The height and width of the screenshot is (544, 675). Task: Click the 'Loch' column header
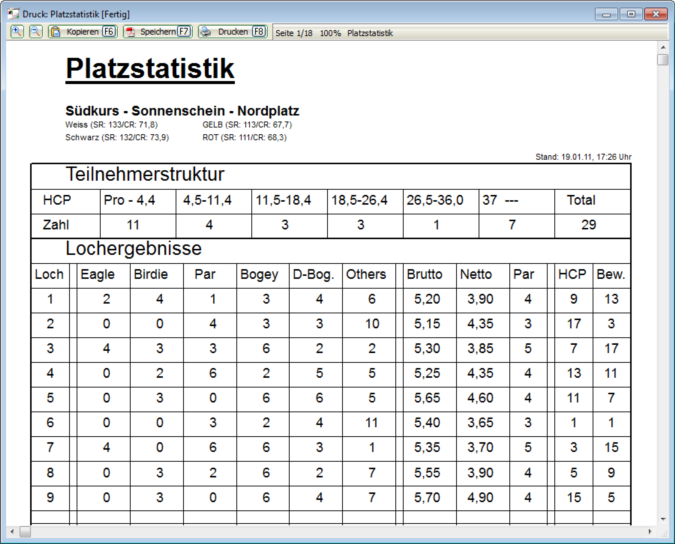(x=49, y=275)
